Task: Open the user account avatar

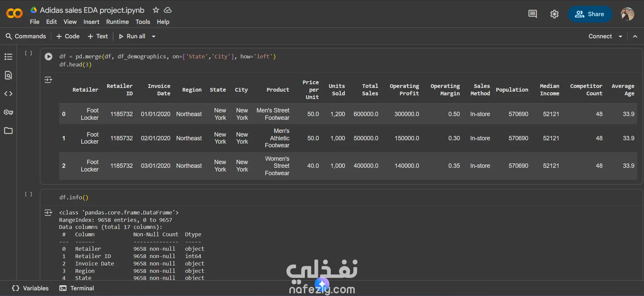Action: tap(627, 14)
